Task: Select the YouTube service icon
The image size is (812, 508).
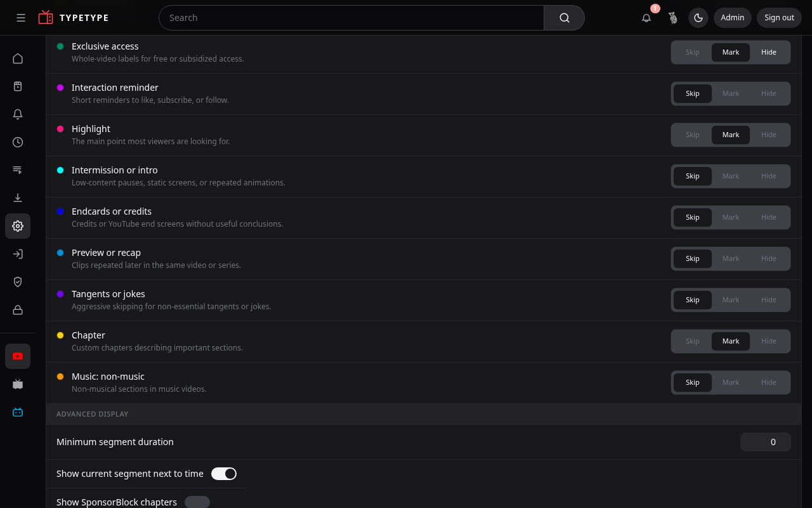Action: 18,356
